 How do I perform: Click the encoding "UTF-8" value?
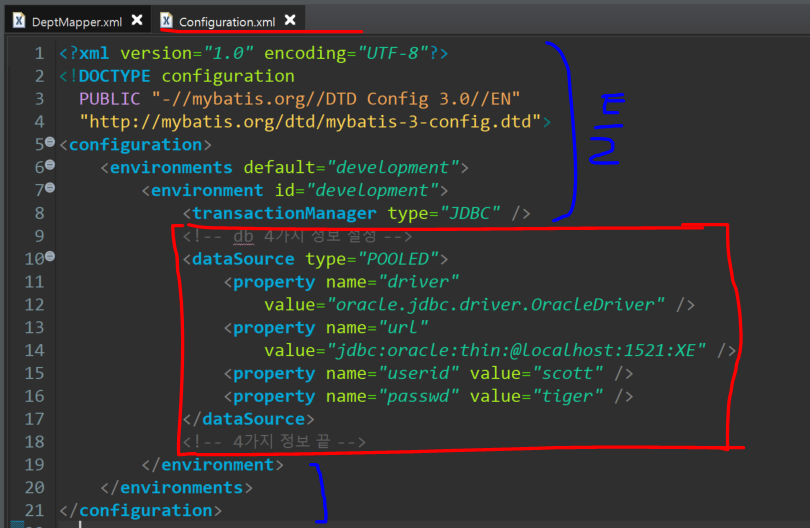393,53
